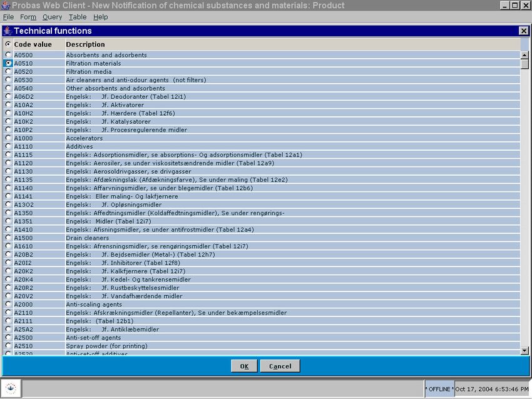Click the vertical scrollbar thumb
The image size is (532, 399).
(x=524, y=64)
